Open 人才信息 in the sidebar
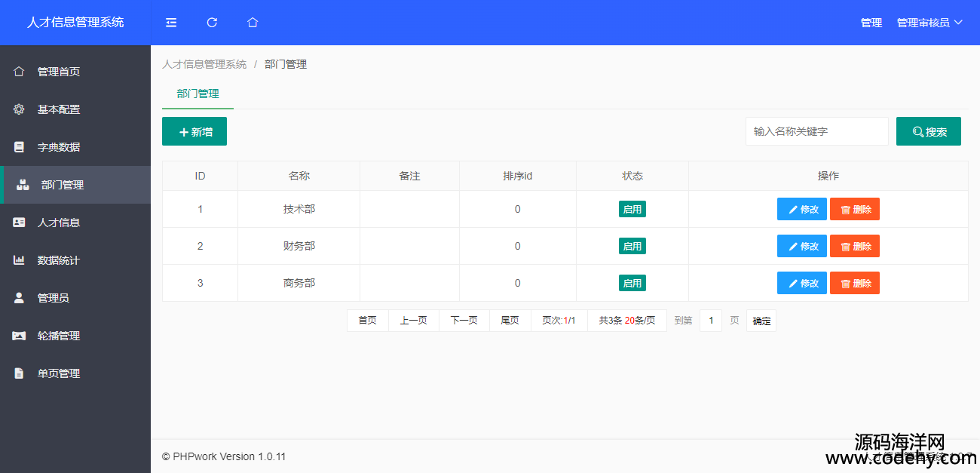The width and height of the screenshot is (980, 473). click(x=58, y=223)
